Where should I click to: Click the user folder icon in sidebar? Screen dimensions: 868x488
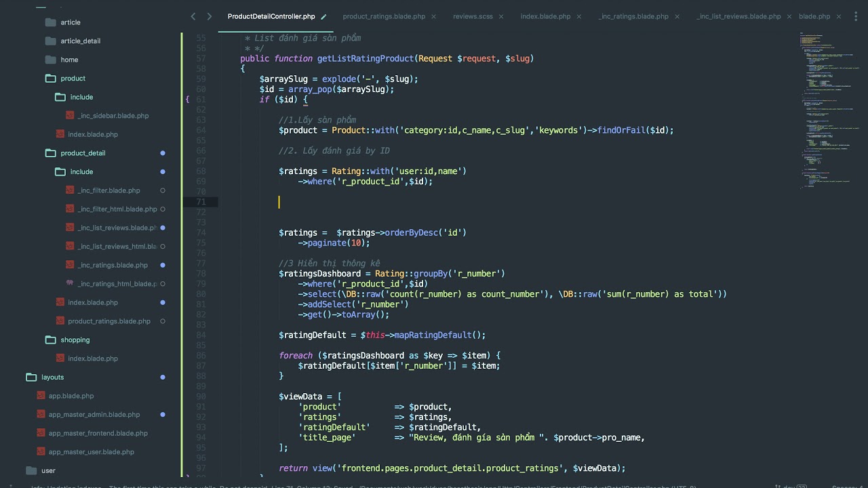click(x=31, y=470)
